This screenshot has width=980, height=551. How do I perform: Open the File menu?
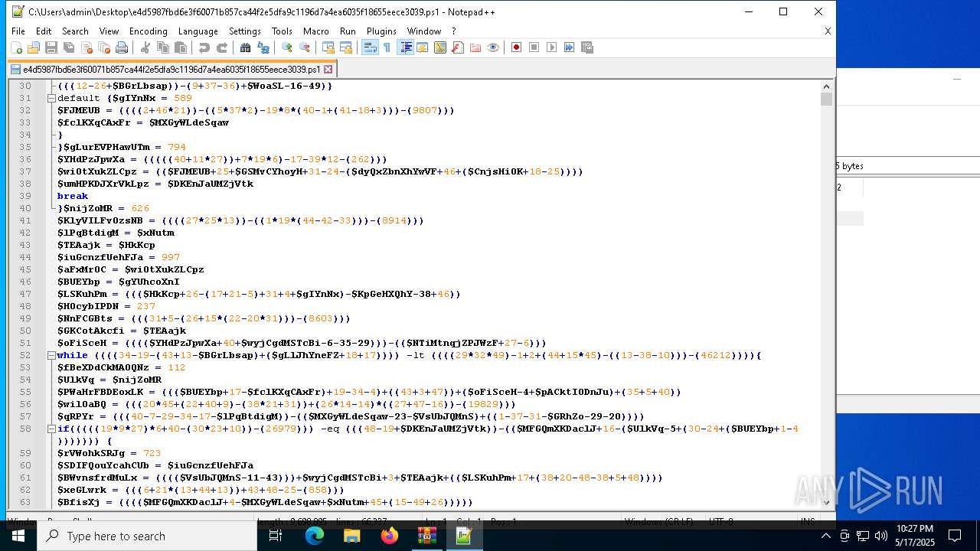(x=18, y=31)
